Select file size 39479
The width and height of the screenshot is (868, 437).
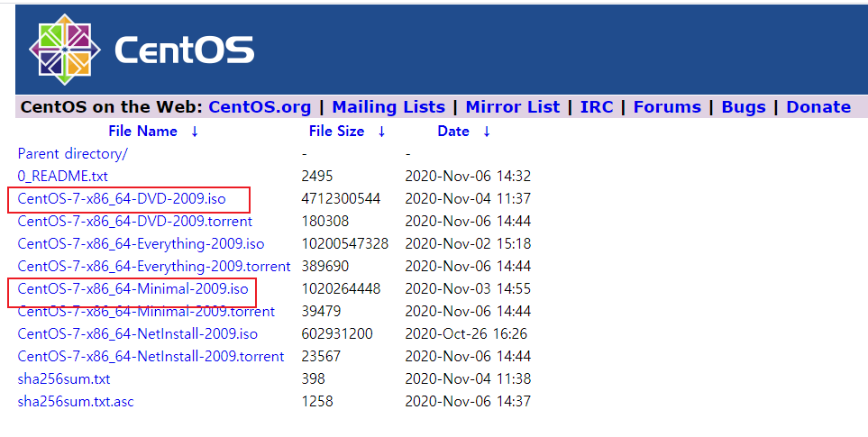click(x=321, y=312)
